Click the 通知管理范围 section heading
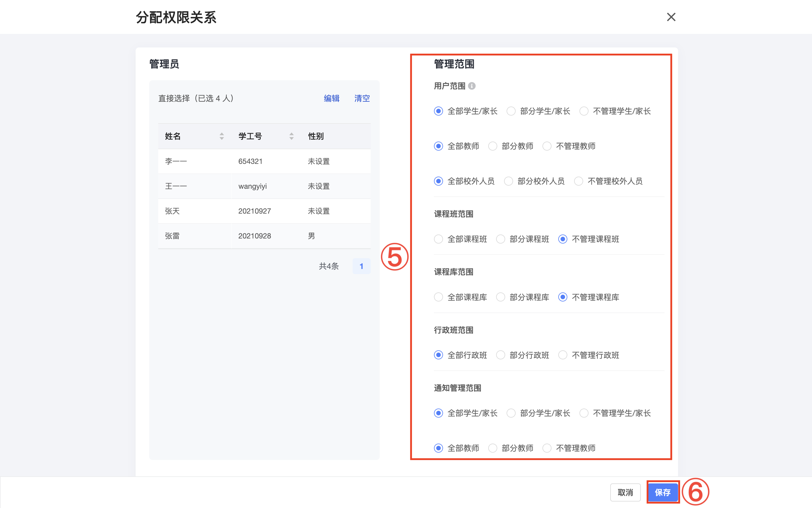812x508 pixels. pyautogui.click(x=458, y=388)
